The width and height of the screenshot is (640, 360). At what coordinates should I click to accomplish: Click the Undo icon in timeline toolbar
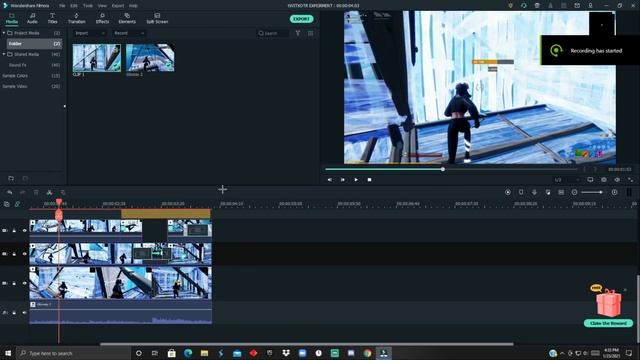[9, 192]
